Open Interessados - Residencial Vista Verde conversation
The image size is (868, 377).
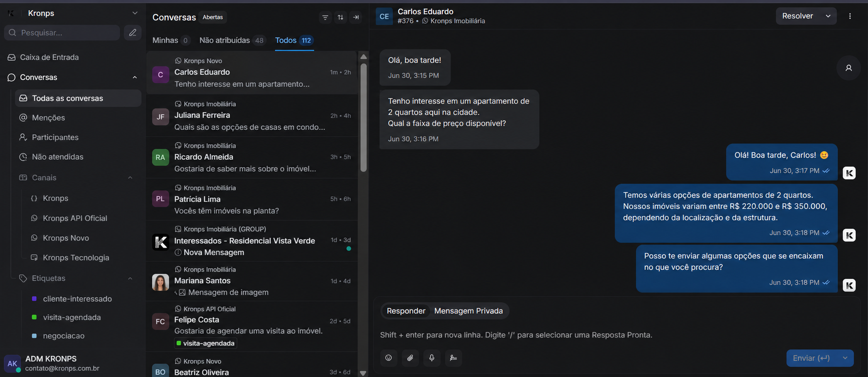tap(252, 241)
